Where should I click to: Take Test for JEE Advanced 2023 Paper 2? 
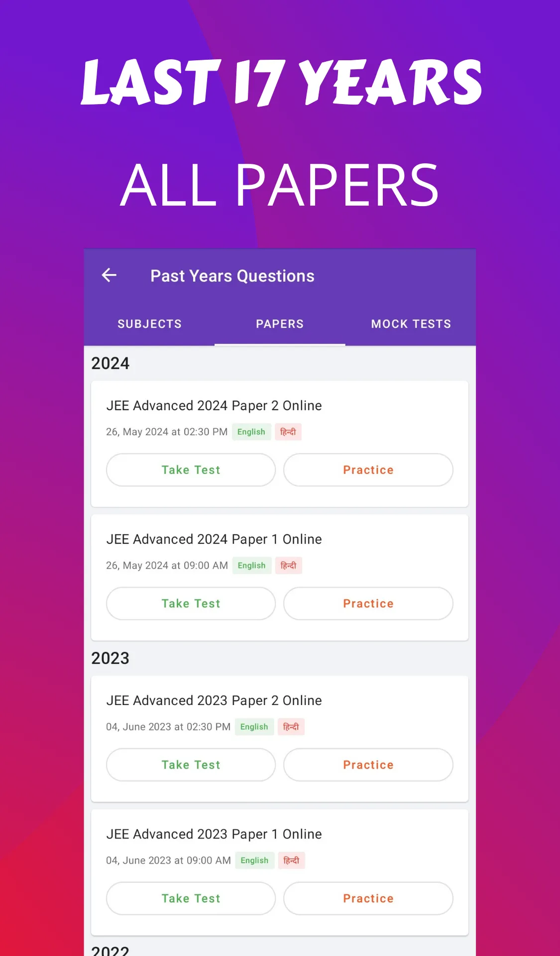tap(191, 765)
